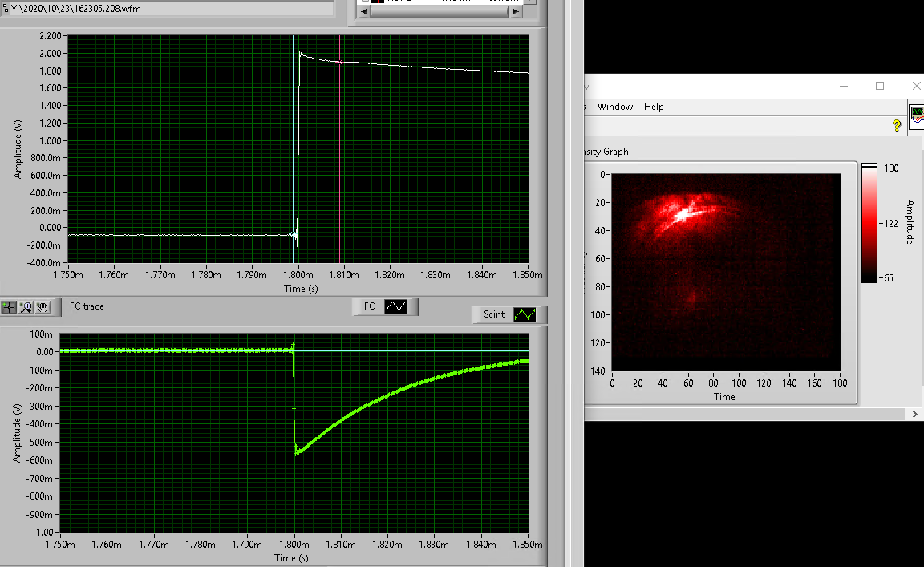The height and width of the screenshot is (567, 924).
Task: Click the bright spot in intensity graph
Action: [x=683, y=214]
